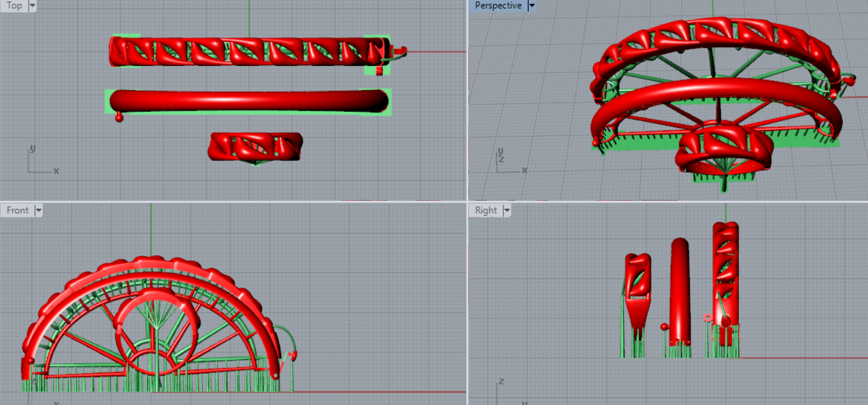Expand the Right viewport menu arrow
The height and width of the screenshot is (405, 868).
pos(507,211)
